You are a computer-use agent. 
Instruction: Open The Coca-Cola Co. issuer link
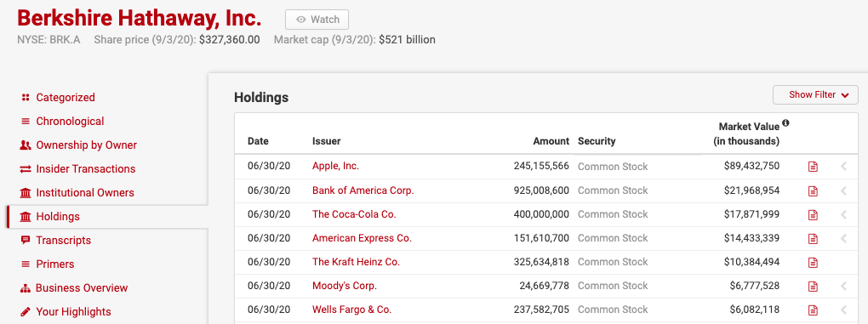[x=354, y=214]
